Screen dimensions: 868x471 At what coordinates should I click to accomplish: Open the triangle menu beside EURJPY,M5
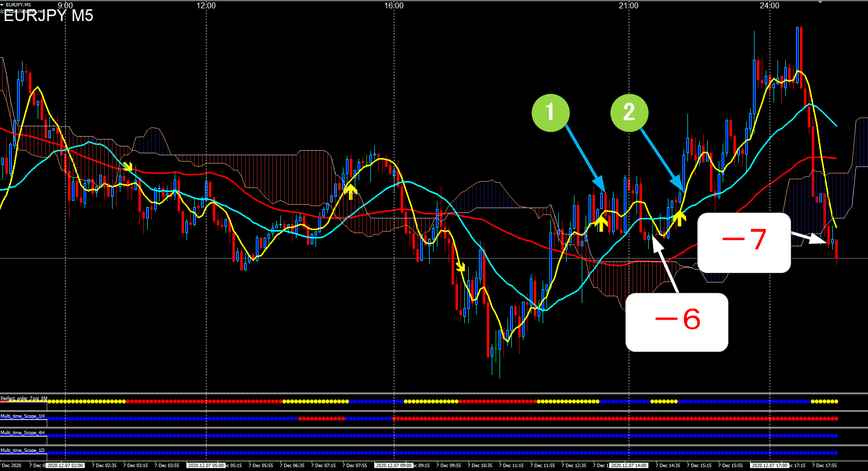click(x=2, y=4)
